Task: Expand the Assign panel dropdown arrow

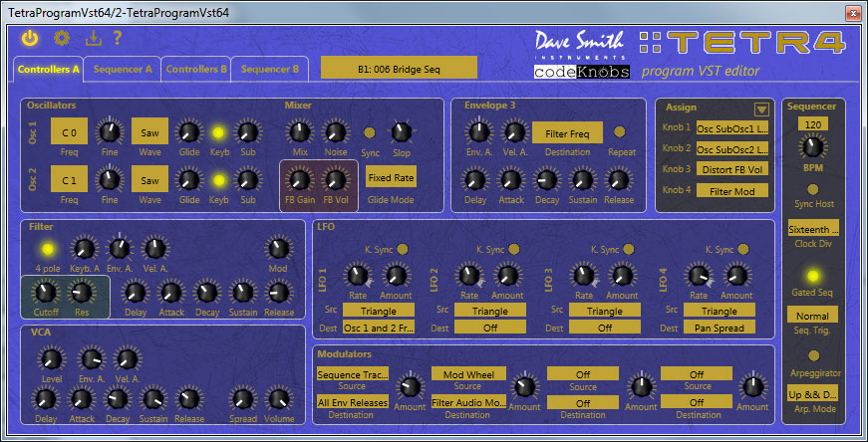Action: point(761,110)
